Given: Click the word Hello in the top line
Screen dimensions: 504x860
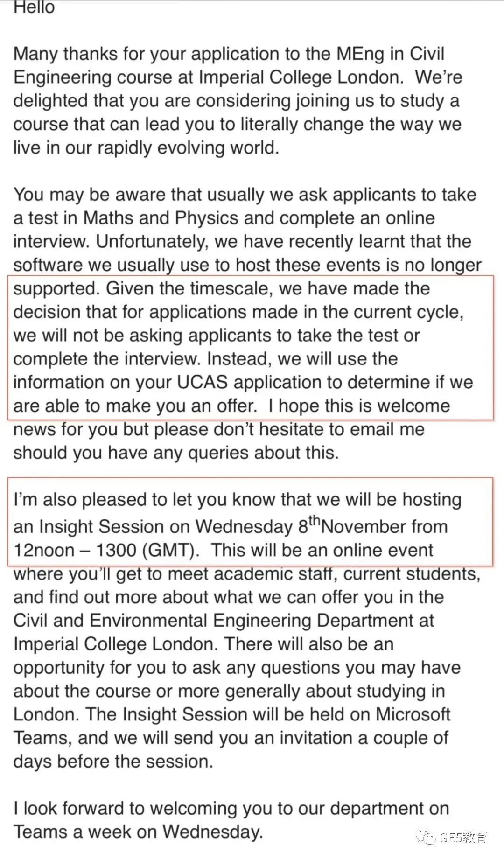Looking at the screenshot, I should (x=34, y=7).
